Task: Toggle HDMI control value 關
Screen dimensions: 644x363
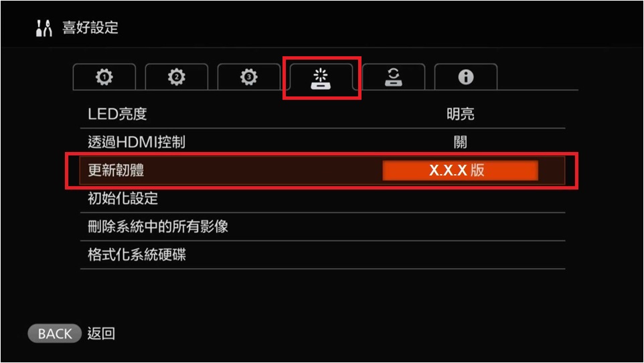Action: [x=460, y=142]
